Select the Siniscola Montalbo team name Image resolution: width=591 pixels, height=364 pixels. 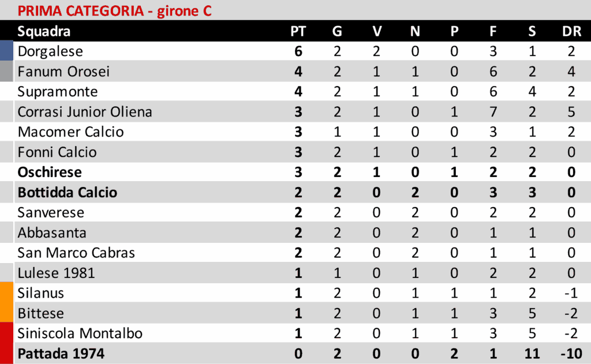80,333
